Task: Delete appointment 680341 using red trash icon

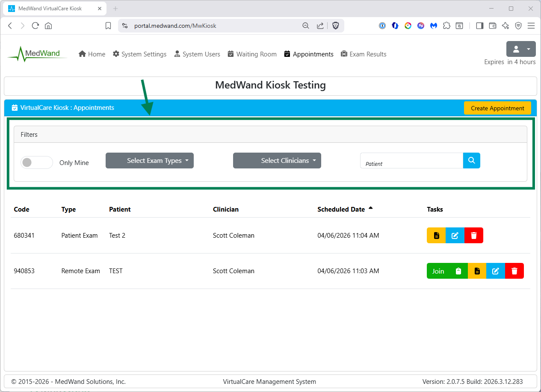Action: point(474,236)
